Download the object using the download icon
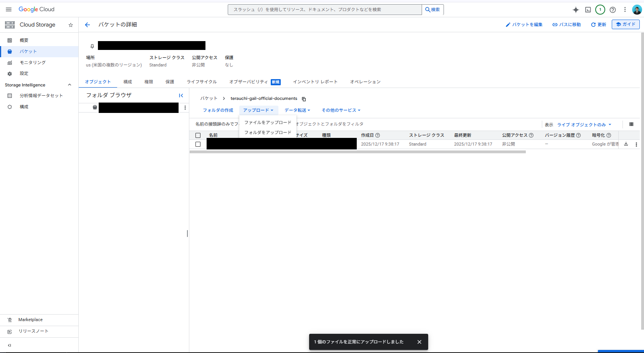This screenshot has height=353, width=644. click(626, 144)
